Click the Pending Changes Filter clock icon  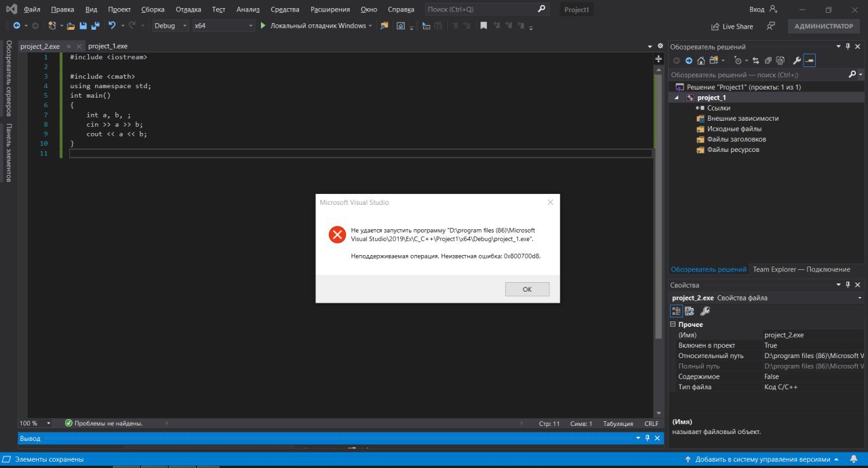(738, 60)
